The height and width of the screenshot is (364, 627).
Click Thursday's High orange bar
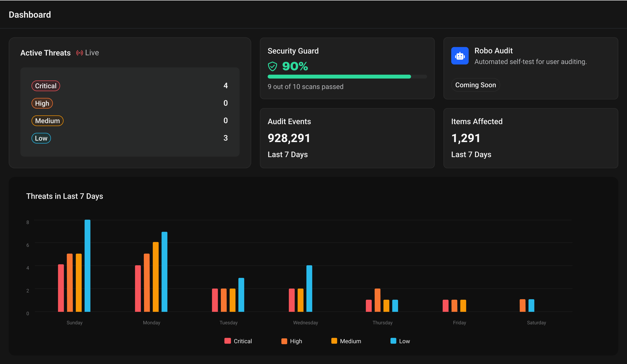(x=377, y=300)
